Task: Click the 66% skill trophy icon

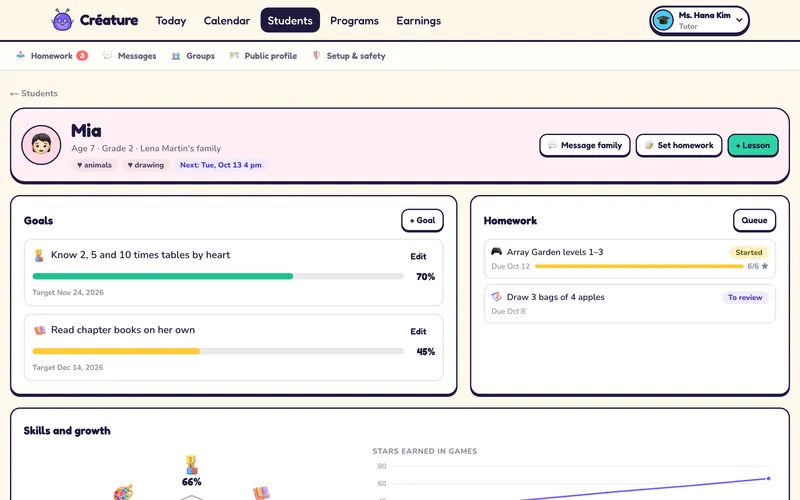Action: click(191, 465)
